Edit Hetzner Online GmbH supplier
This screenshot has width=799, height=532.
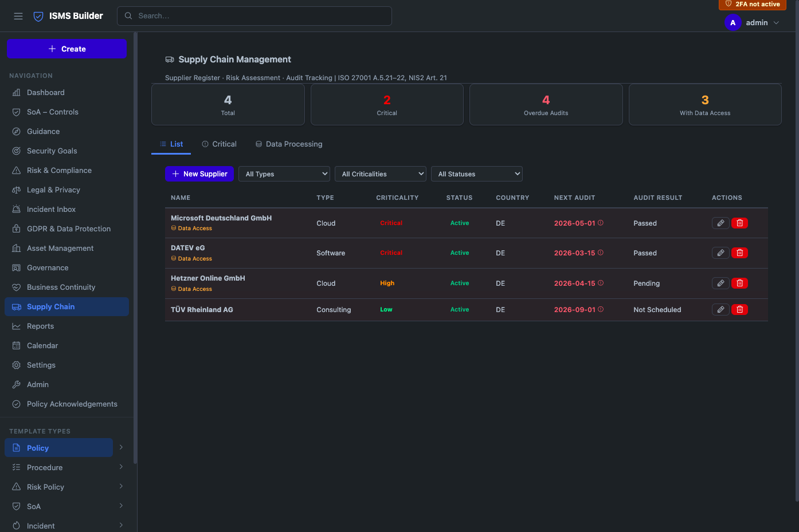click(720, 283)
